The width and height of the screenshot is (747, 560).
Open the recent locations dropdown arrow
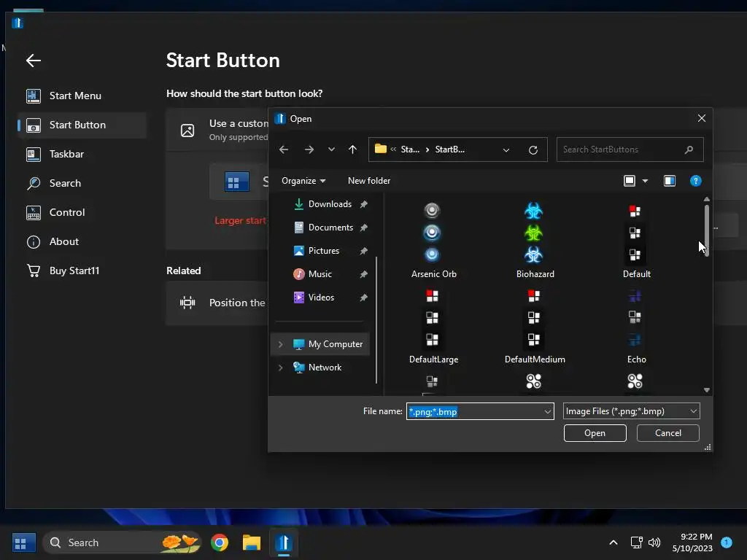(x=331, y=149)
